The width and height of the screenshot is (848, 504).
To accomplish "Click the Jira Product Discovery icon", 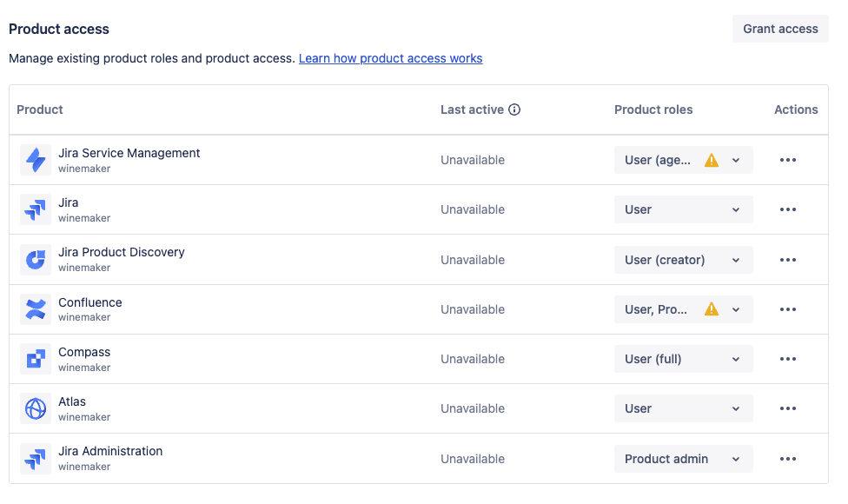I will click(36, 259).
